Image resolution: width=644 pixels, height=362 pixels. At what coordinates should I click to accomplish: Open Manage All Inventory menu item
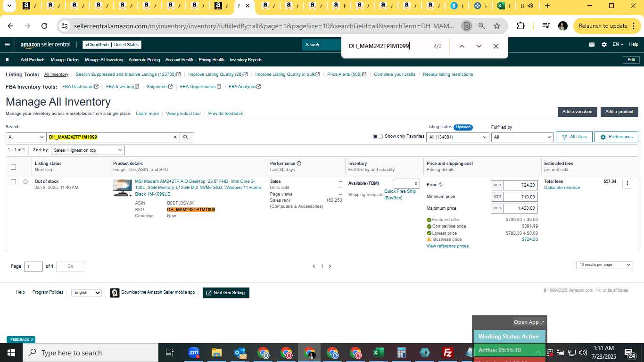pos(104,60)
